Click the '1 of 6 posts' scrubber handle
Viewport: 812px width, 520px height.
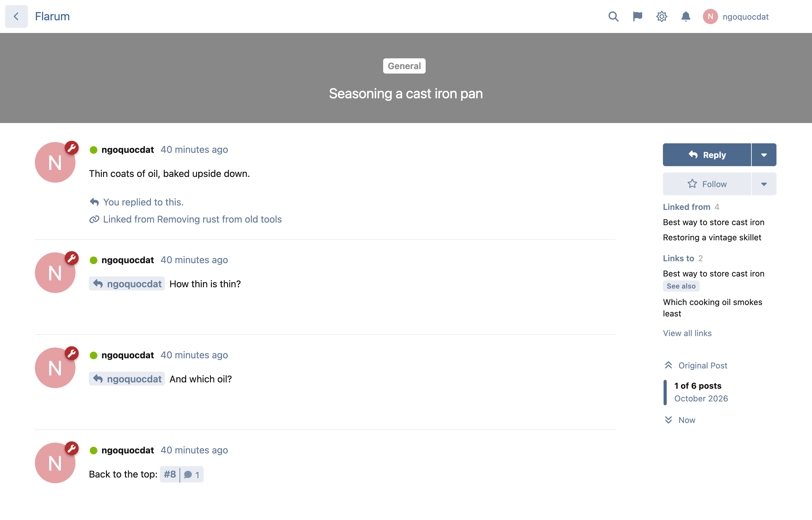click(x=696, y=392)
